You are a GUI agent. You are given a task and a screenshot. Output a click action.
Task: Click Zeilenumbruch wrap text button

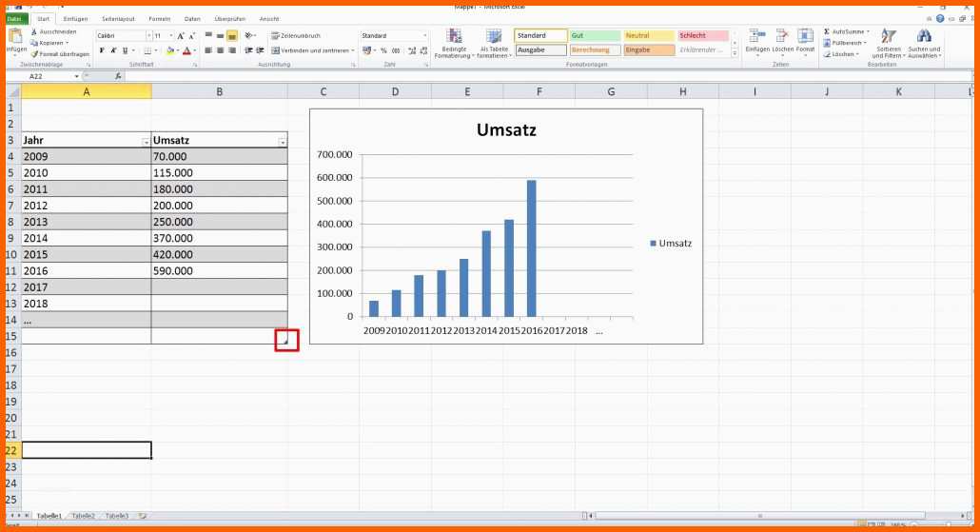[296, 36]
